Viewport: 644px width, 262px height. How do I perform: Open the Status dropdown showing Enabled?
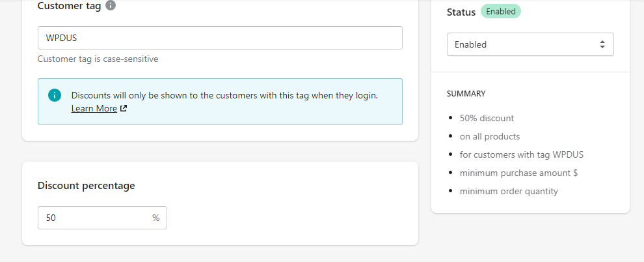click(x=530, y=45)
